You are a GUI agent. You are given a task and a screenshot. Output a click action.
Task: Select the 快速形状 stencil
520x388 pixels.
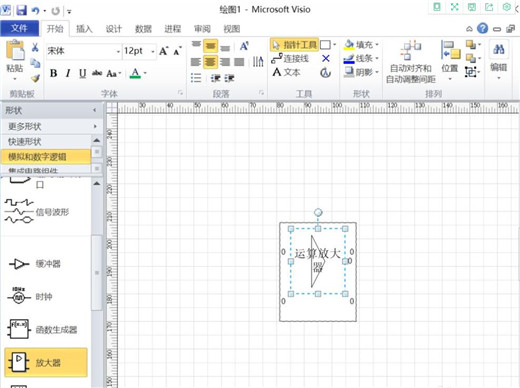point(46,142)
